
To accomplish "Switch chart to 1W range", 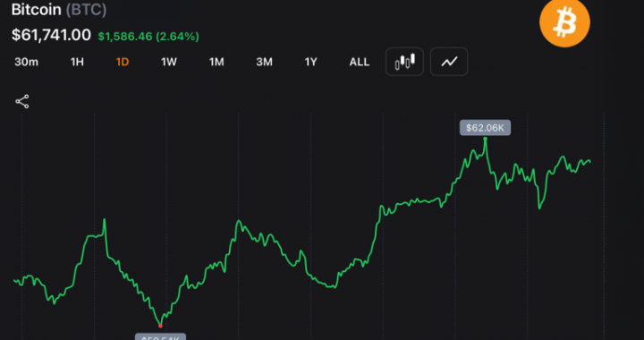I will coord(168,62).
